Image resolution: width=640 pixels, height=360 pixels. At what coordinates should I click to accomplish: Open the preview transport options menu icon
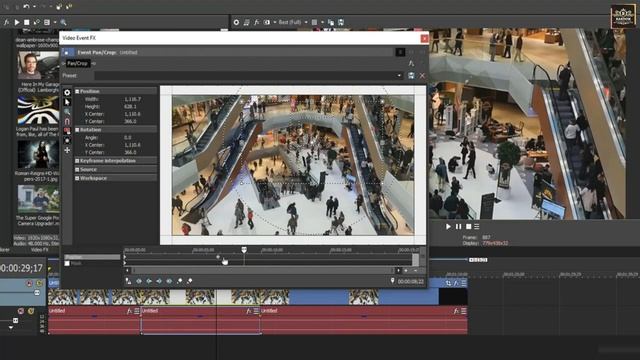(477, 227)
